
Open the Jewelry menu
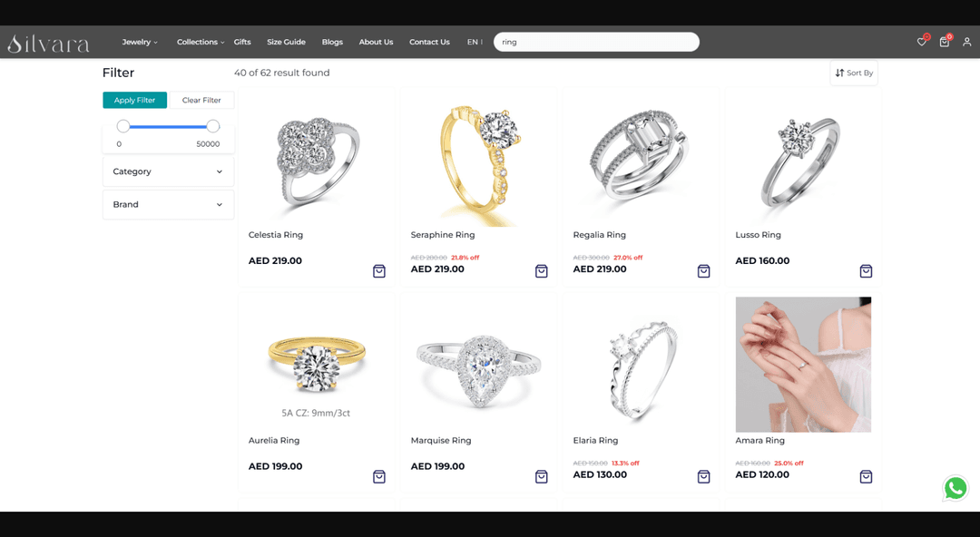(x=140, y=42)
